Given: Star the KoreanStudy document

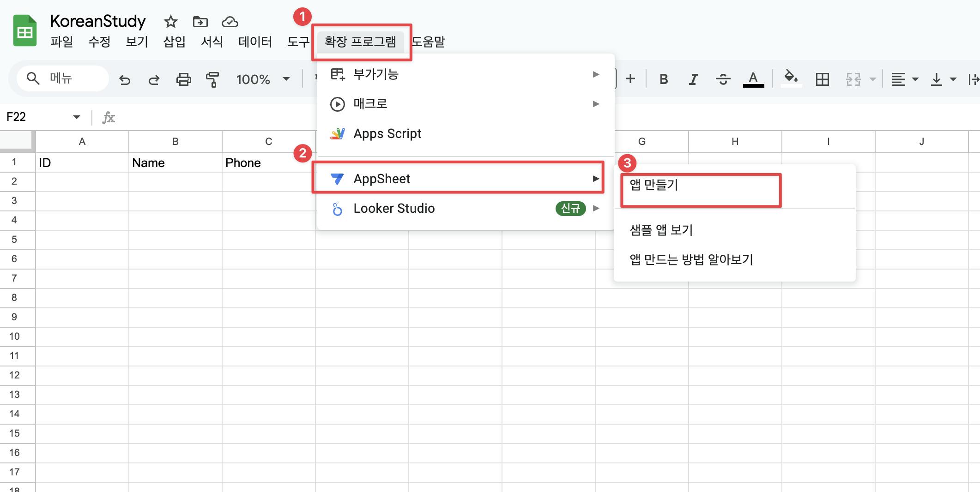Looking at the screenshot, I should pos(170,22).
